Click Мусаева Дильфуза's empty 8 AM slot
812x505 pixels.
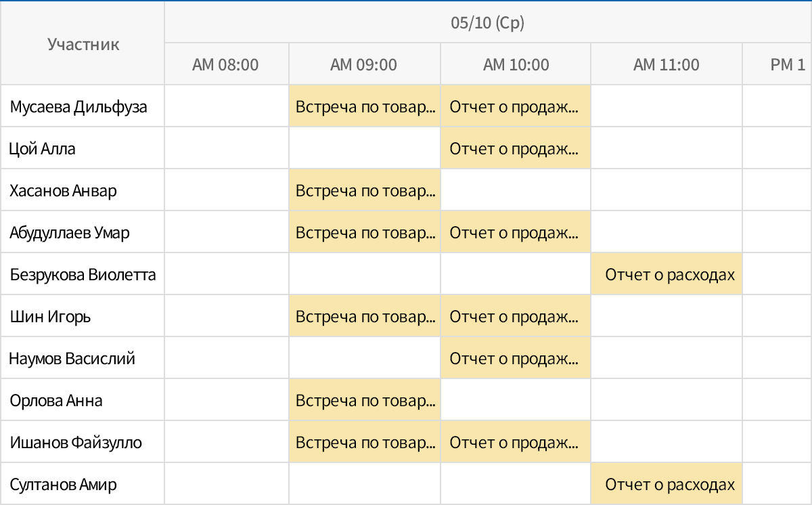point(226,106)
